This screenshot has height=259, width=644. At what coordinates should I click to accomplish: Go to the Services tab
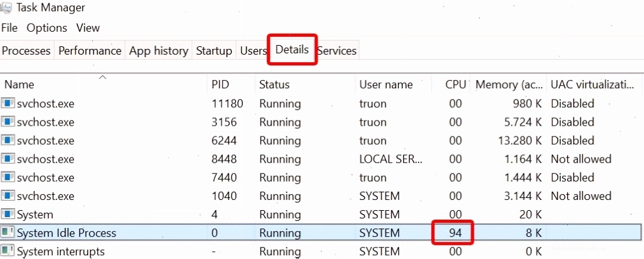(337, 51)
